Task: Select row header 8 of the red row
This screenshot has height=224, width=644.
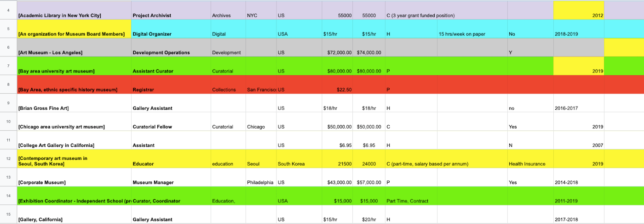Action: pyautogui.click(x=8, y=84)
